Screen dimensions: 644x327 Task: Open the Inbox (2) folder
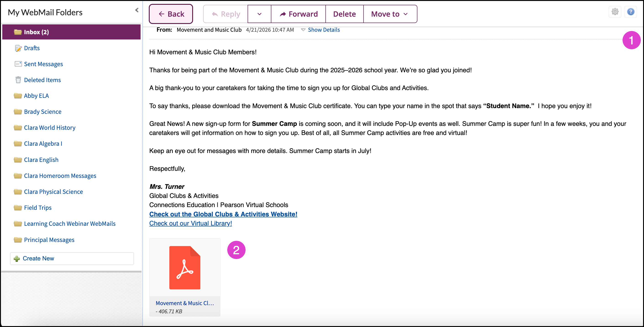click(71, 32)
